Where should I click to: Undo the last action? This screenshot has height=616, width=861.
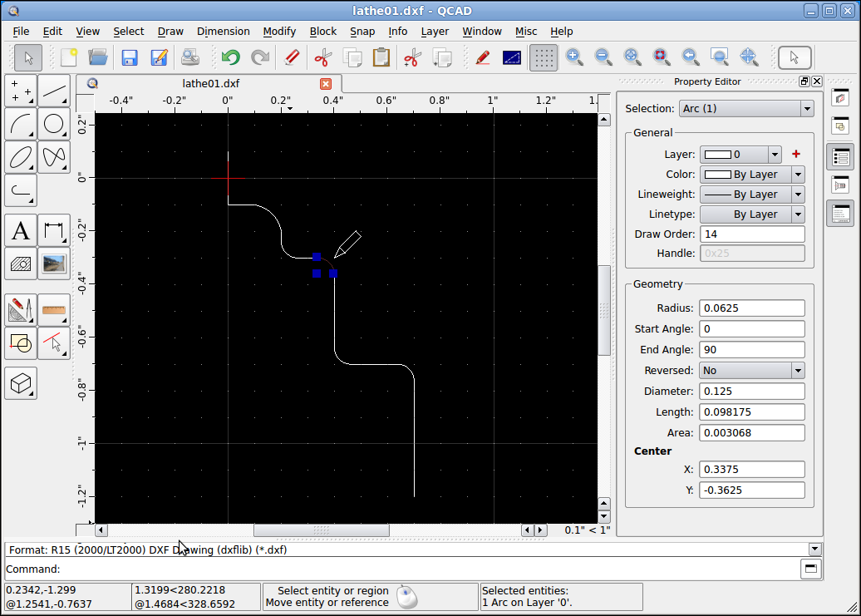(x=231, y=57)
